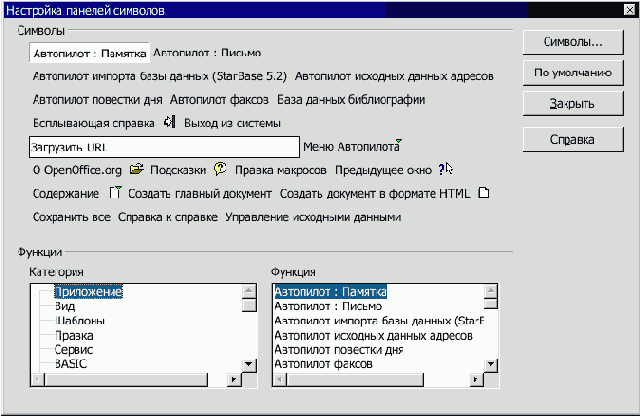Choose Автопилот : Письмо in function list
Screen dimensions: 640x416
click(328, 306)
